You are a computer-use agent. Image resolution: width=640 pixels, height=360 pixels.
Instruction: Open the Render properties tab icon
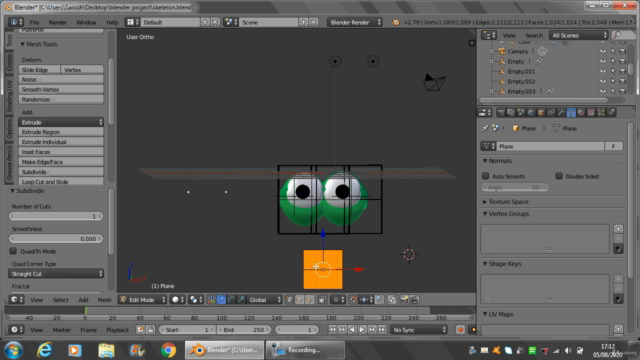tap(501, 112)
